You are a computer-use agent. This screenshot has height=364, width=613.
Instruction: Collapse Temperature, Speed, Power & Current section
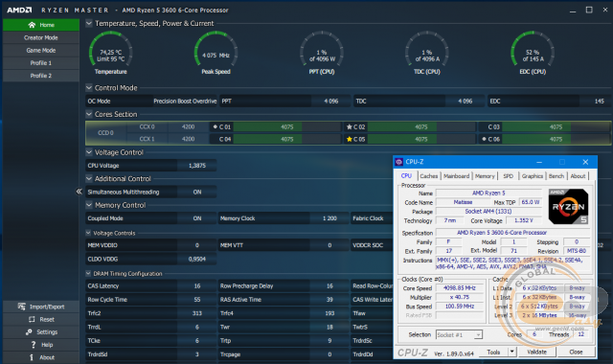[x=89, y=23]
